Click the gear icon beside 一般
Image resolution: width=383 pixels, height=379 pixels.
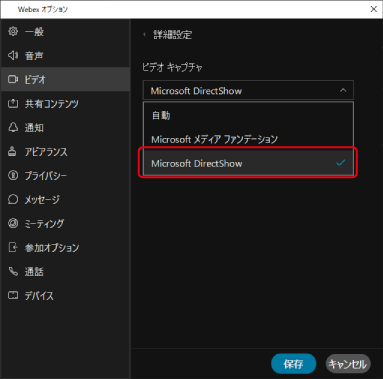coord(13,31)
